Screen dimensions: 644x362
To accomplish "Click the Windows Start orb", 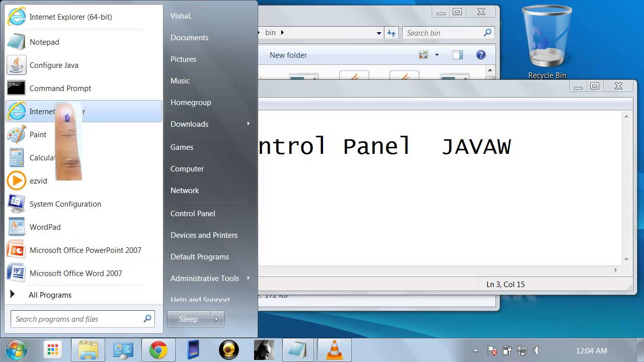I will coord(16,349).
